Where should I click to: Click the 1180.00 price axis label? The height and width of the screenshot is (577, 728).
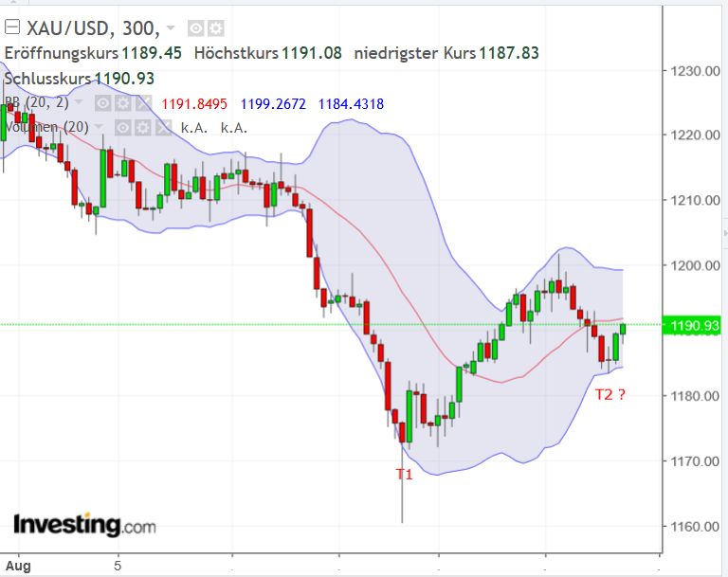click(695, 396)
